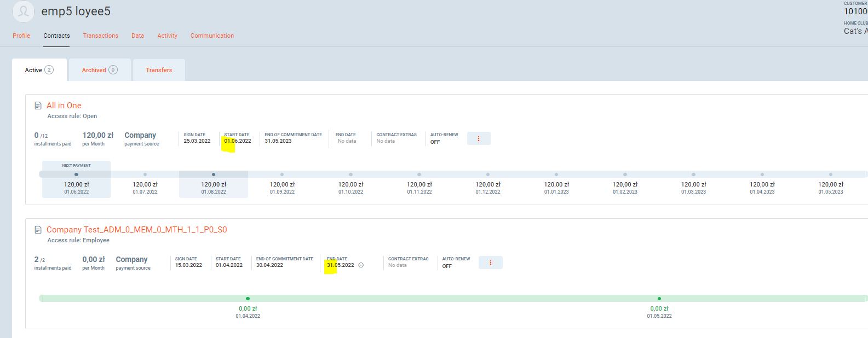868x338 pixels.
Task: Select the 01.08.2022 installment on timeline
Action: coord(214,174)
